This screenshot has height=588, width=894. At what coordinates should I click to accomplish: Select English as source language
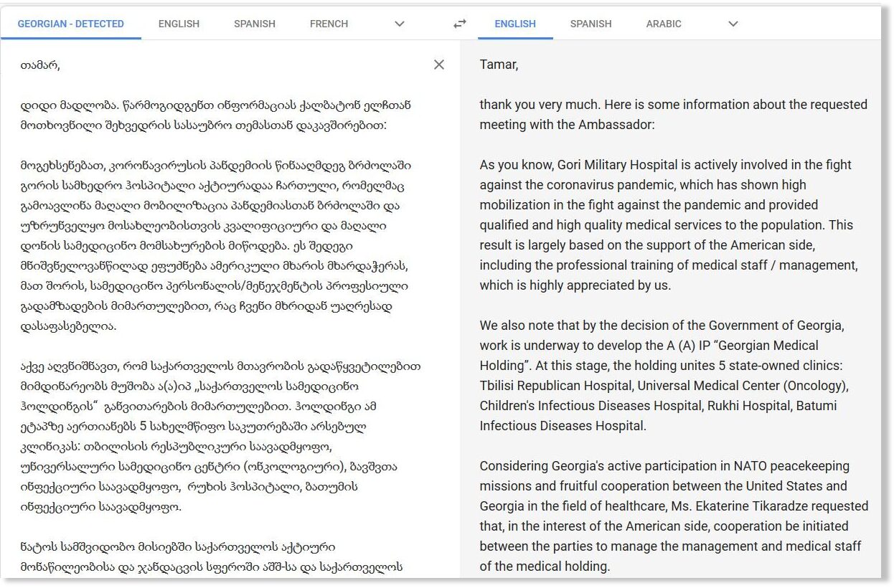(x=179, y=24)
